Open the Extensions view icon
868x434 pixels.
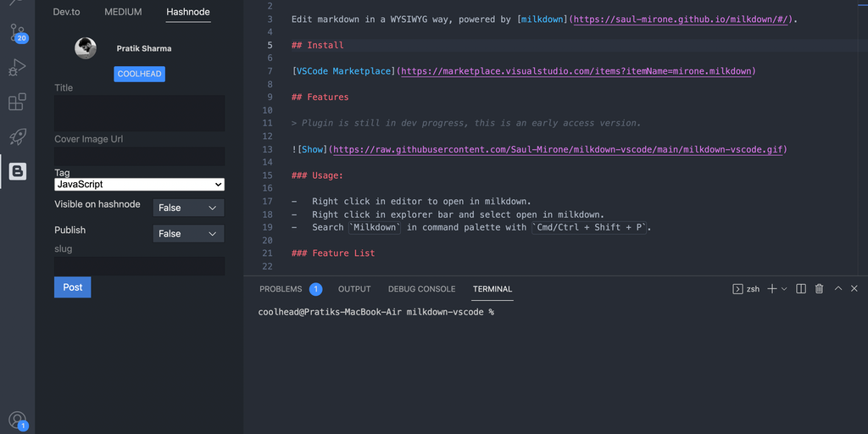[17, 103]
